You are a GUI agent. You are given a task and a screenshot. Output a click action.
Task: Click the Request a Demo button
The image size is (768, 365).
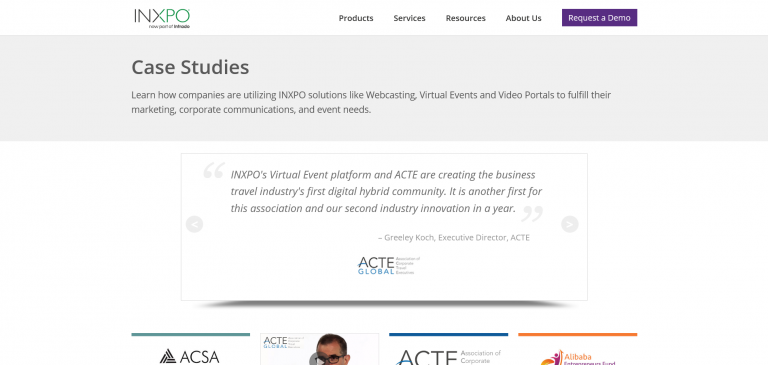pyautogui.click(x=600, y=18)
